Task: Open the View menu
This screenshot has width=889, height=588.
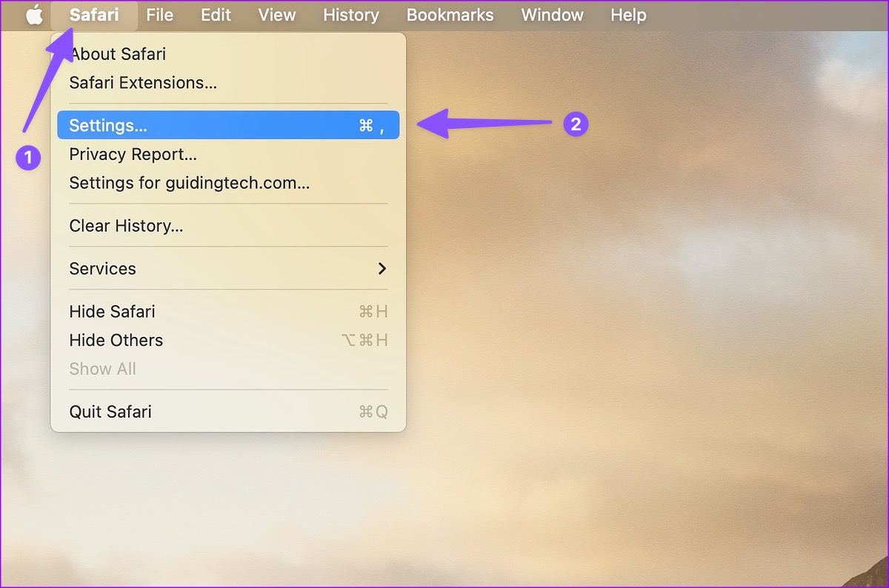Action: coord(277,15)
